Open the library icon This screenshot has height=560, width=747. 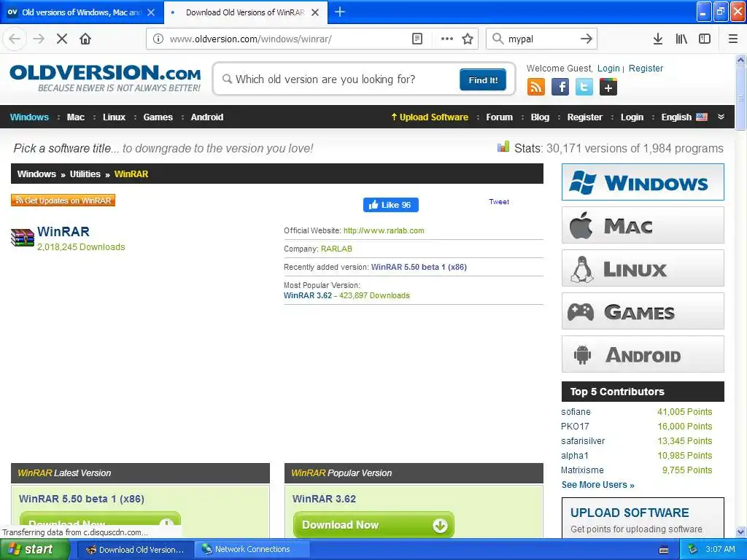click(681, 39)
